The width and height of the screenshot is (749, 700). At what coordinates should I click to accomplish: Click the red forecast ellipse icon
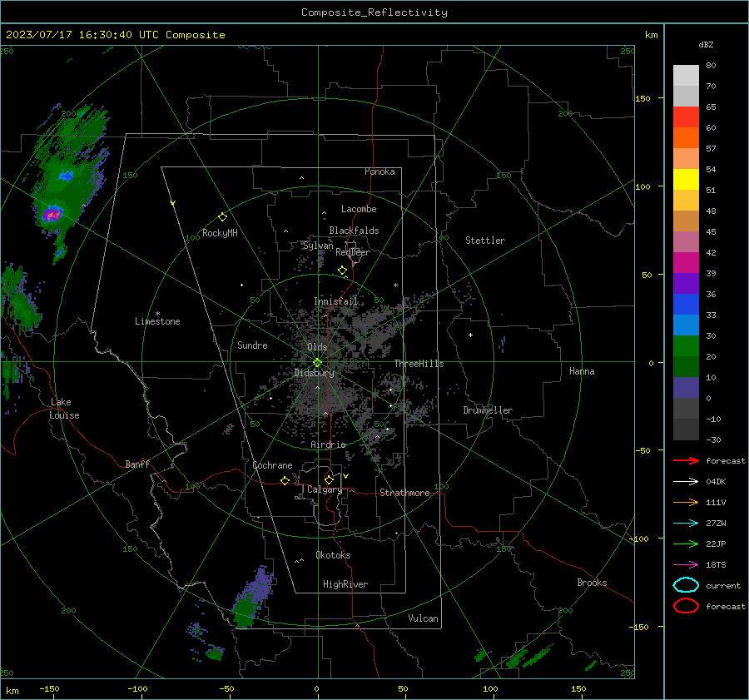686,606
